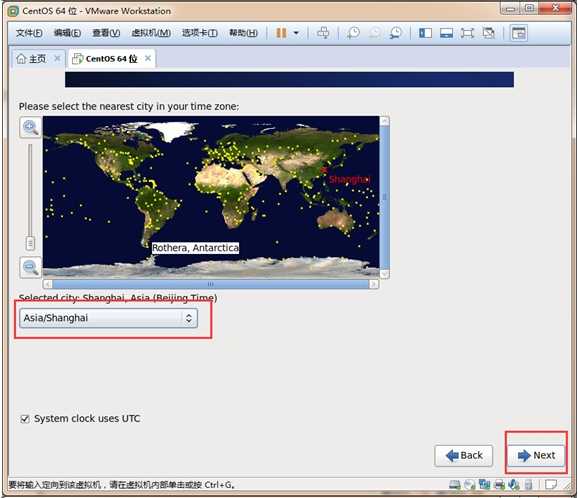Click the map scroll down arrow
Image resolution: width=578 pixels, height=498 pixels.
(x=384, y=274)
